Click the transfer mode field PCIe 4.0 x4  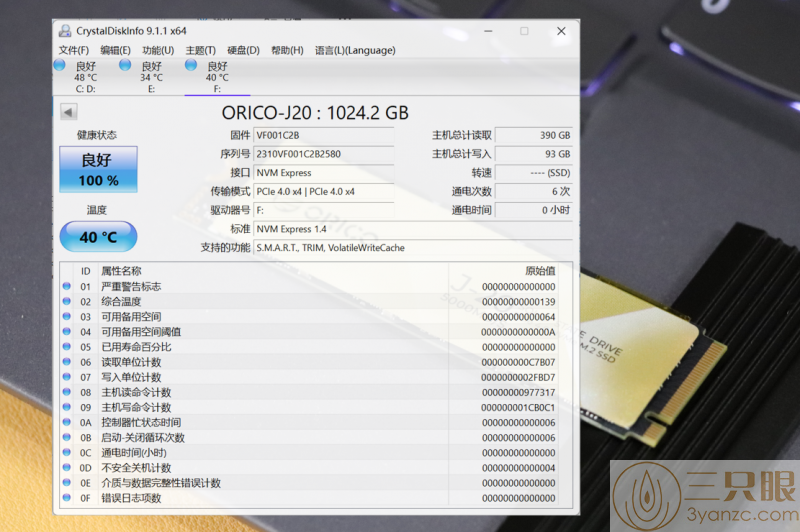pos(323,192)
